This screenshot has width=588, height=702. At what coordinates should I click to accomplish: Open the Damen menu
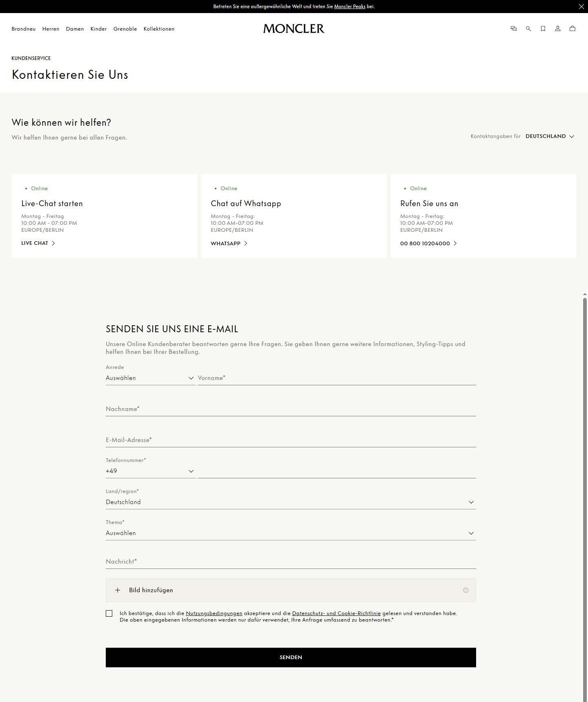[75, 29]
